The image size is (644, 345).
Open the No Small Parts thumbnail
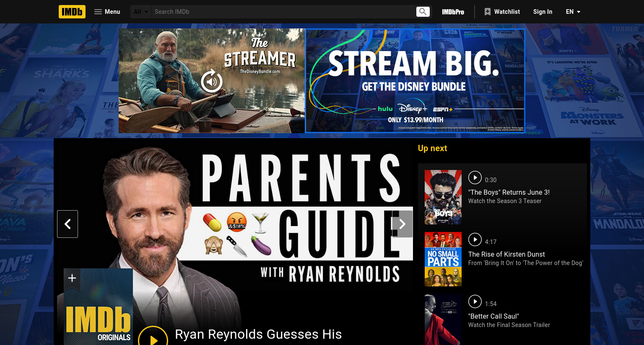pos(443,259)
